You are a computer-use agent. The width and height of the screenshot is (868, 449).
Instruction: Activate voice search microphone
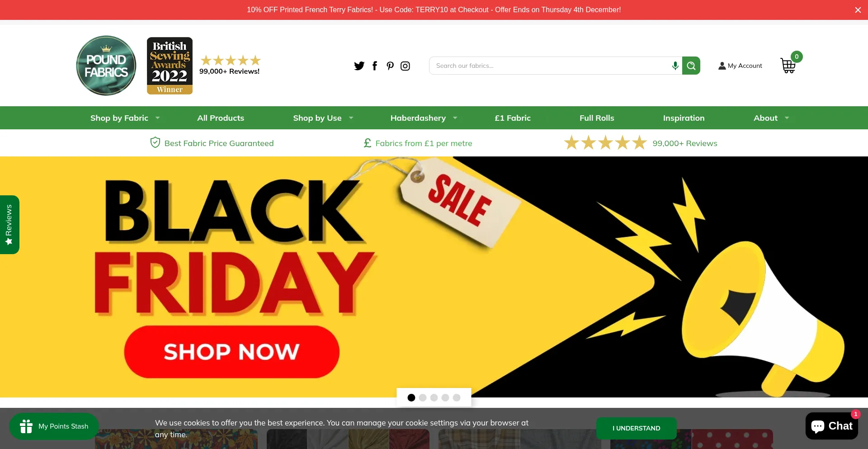[x=675, y=66]
